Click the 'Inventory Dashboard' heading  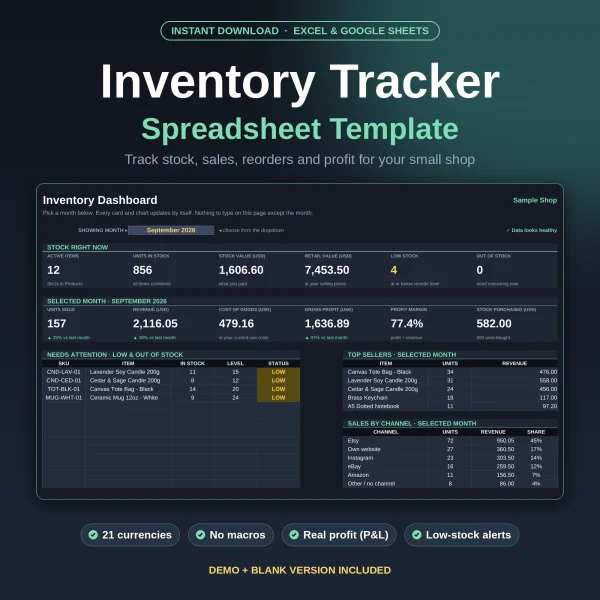(100, 200)
